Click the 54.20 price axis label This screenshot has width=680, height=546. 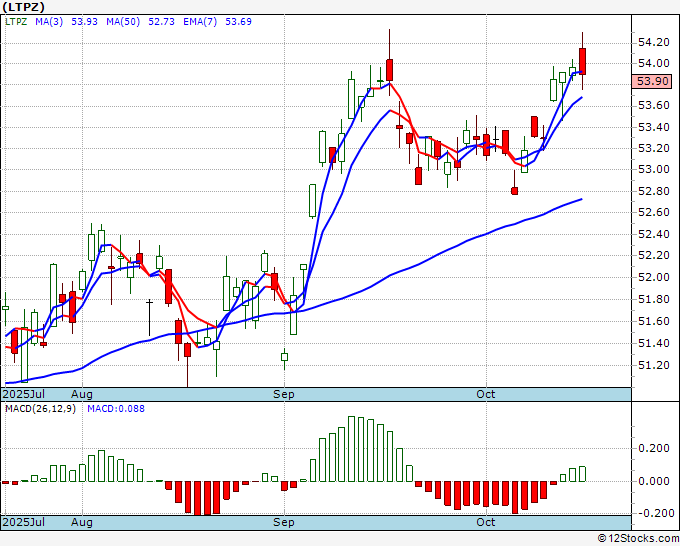(x=654, y=43)
